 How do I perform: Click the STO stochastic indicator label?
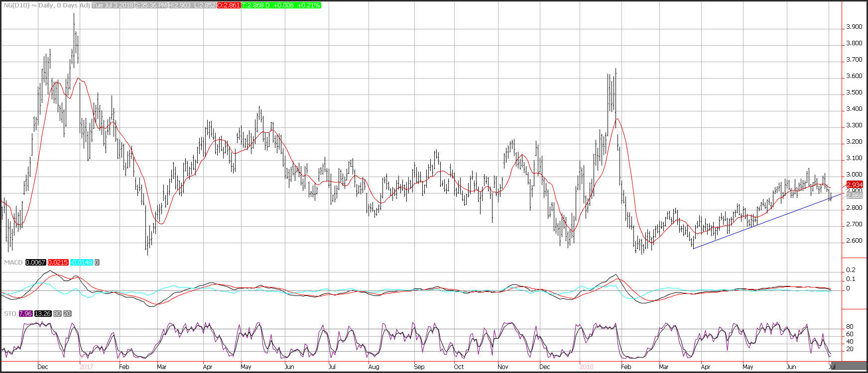[x=10, y=314]
